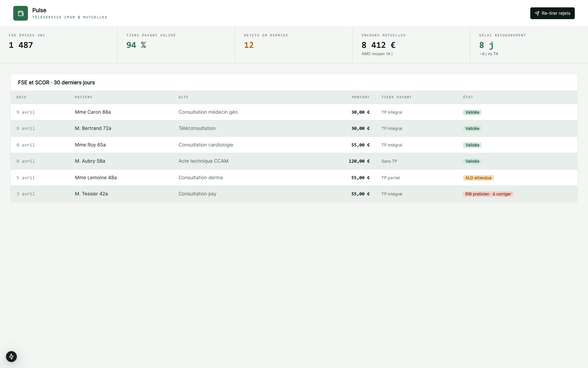
Task: Click the DATE column header
Action: coord(21,97)
